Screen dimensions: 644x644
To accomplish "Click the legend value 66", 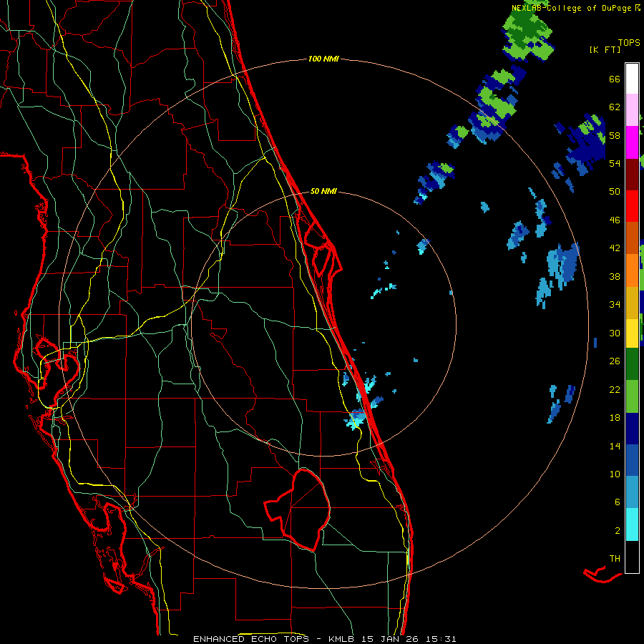I will coord(615,79).
